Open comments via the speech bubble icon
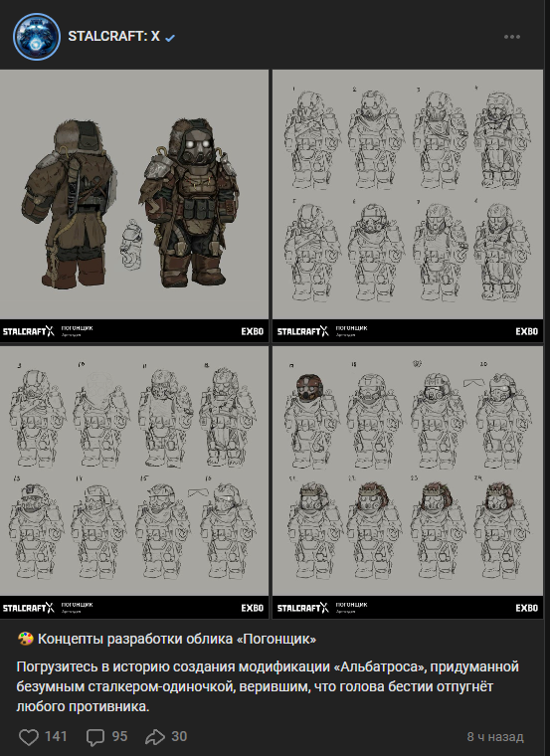The image size is (550, 756). pos(94,737)
